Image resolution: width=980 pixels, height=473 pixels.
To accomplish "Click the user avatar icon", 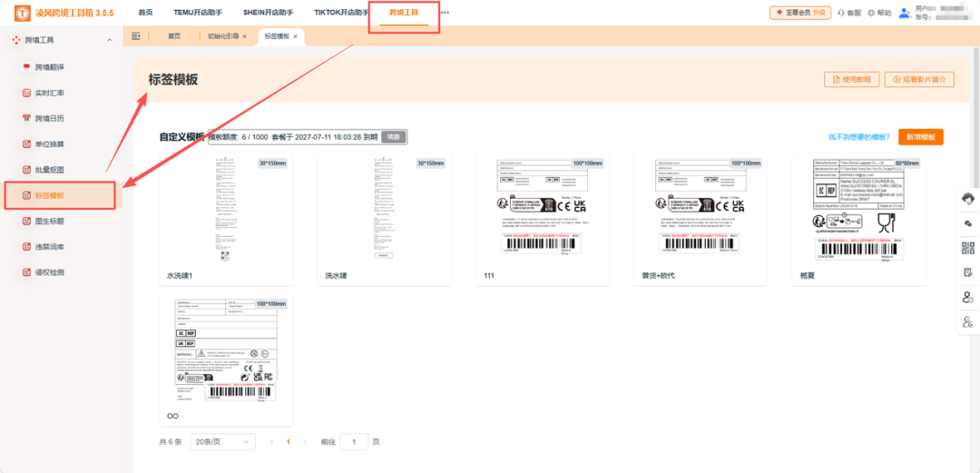I will 905,13.
